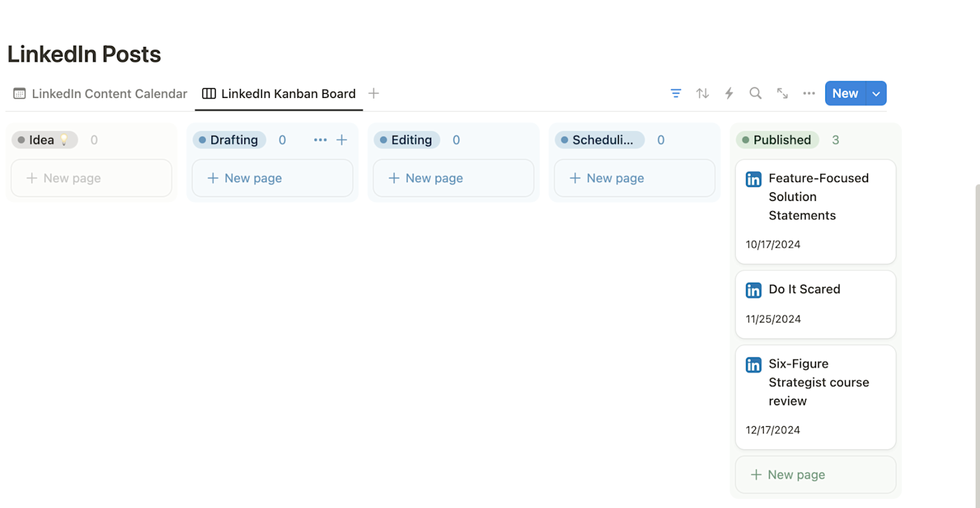The height and width of the screenshot is (508, 980).
Task: Open the sort arrows icon
Action: click(x=702, y=93)
